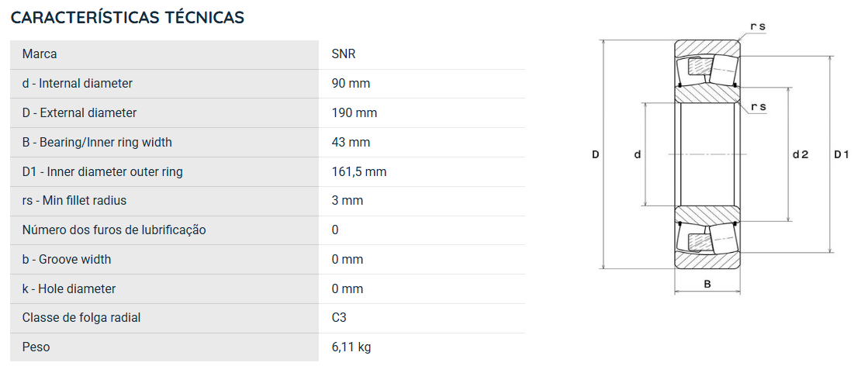Click the k - Hole diameter label
The image size is (868, 373).
[68, 289]
